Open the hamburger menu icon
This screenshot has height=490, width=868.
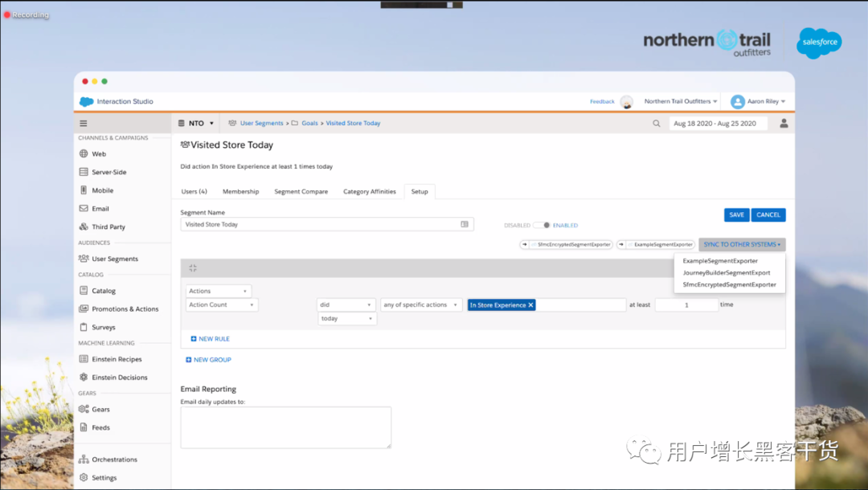(x=83, y=124)
